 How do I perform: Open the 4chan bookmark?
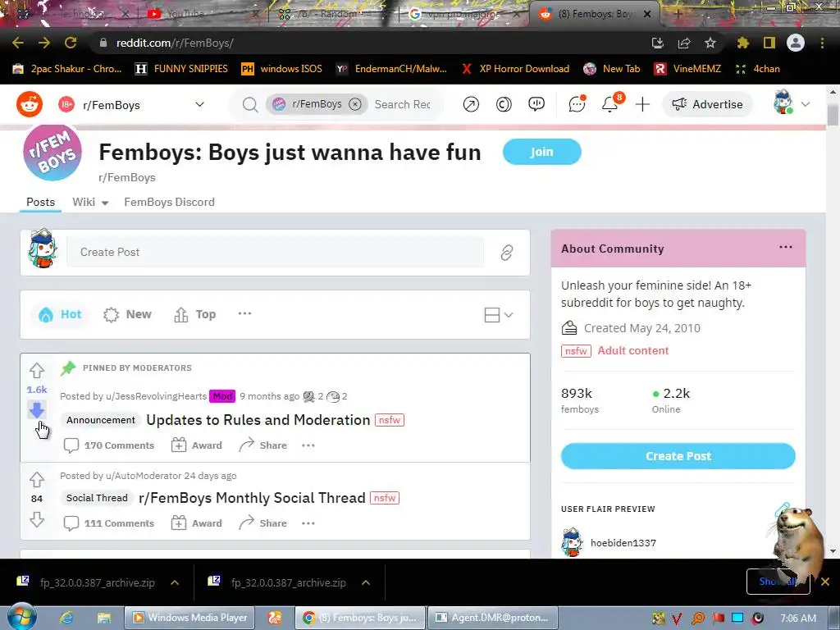pos(757,69)
